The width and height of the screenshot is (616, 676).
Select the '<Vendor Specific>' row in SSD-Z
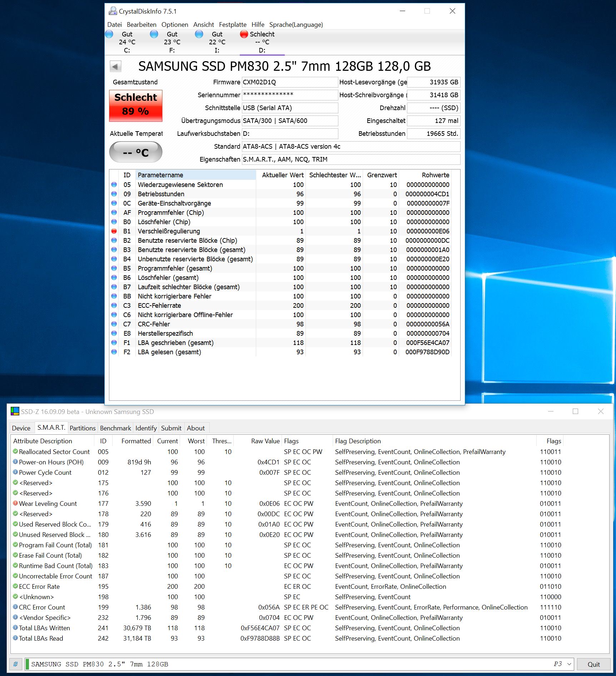click(288, 617)
